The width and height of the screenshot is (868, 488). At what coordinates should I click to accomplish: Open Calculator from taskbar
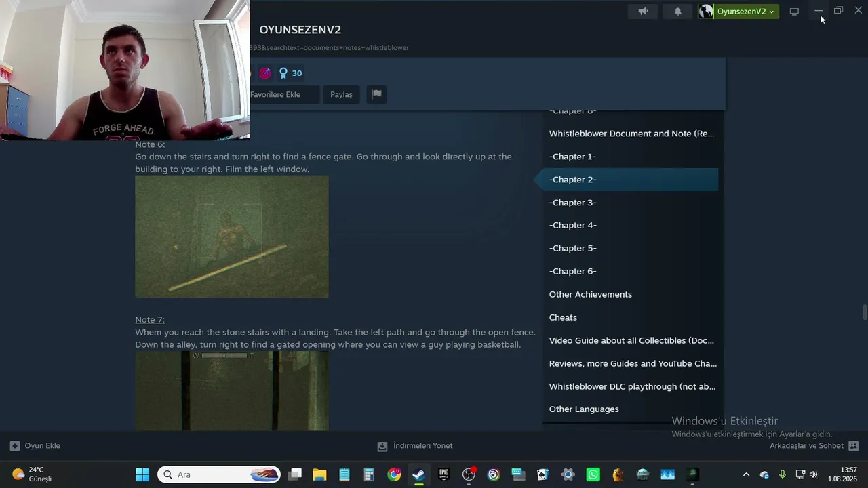pyautogui.click(x=369, y=474)
